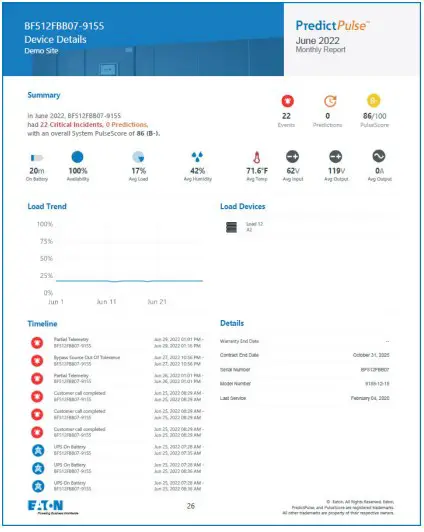
Task: Click the Avg Input voltage icon
Action: coord(292,157)
